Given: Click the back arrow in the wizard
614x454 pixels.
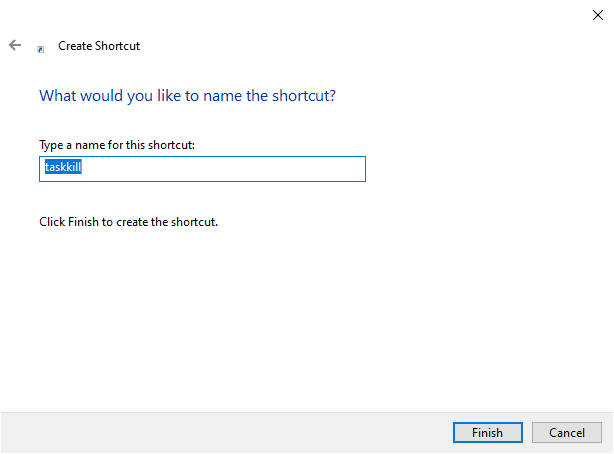Looking at the screenshot, I should point(15,45).
